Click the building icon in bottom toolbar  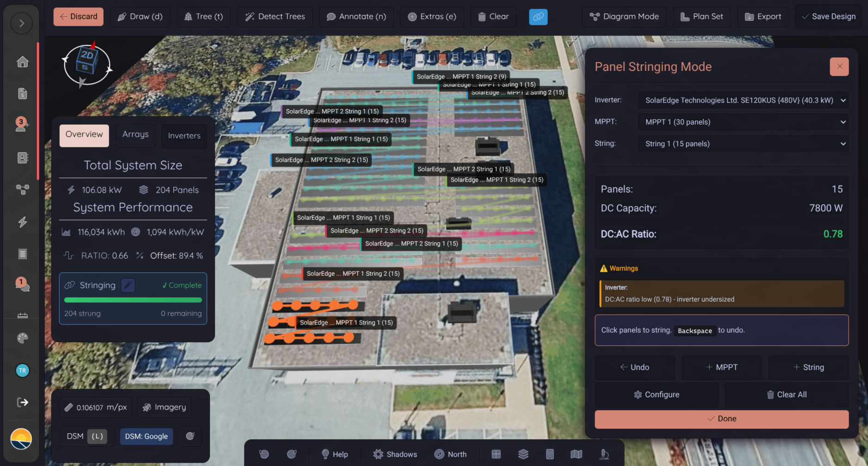coord(550,454)
